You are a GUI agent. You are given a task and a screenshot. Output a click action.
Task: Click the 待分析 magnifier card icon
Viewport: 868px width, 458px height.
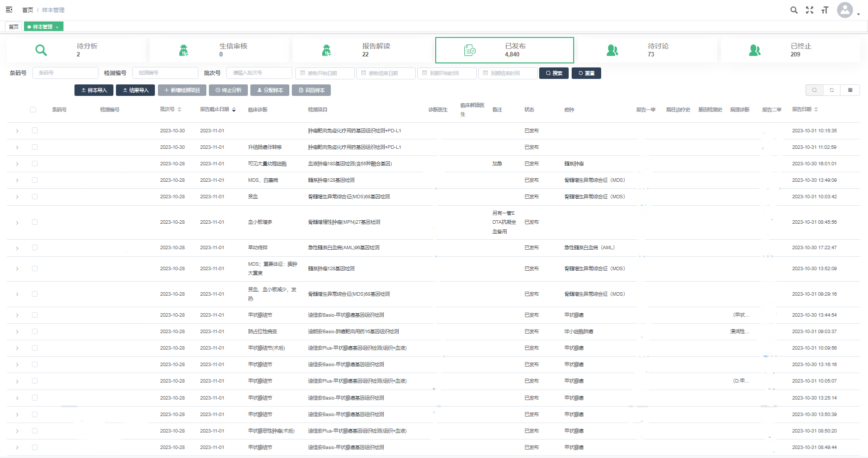41,50
